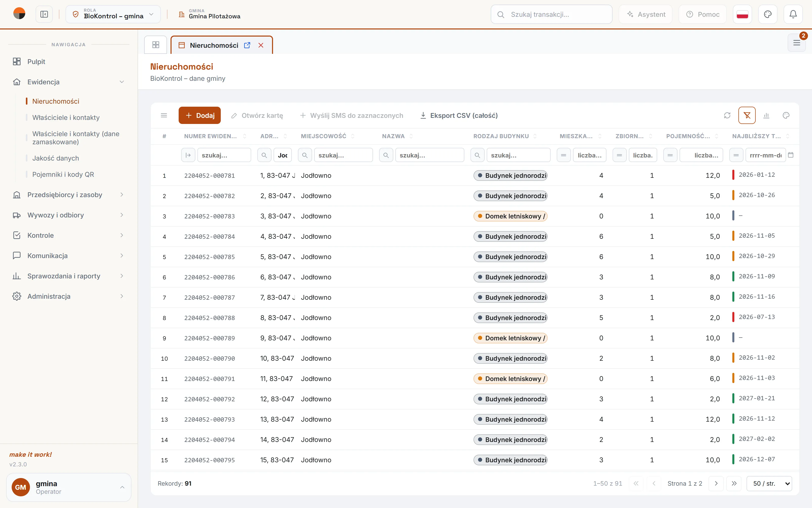812x508 pixels.
Task: Click the Pomoc button
Action: tap(703, 14)
